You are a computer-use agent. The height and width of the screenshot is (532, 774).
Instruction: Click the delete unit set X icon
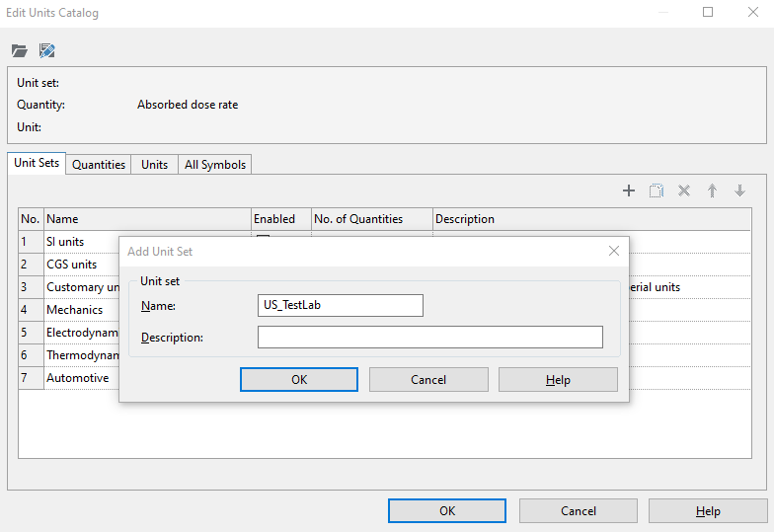[684, 190]
